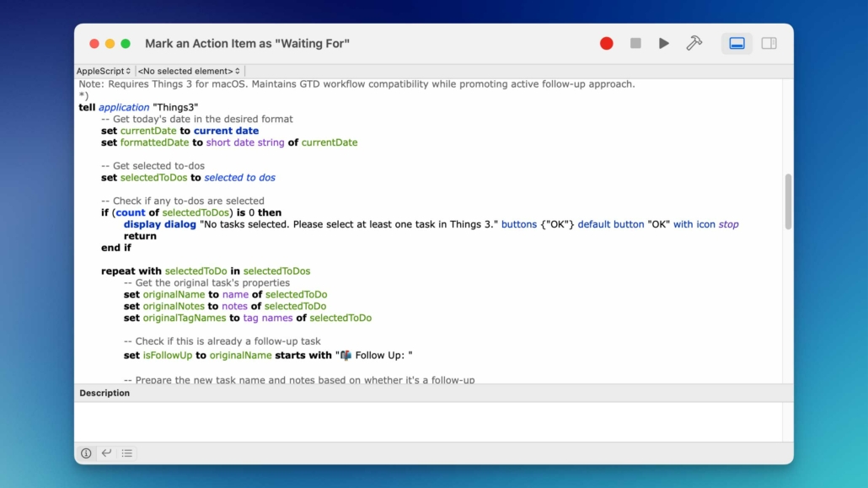Viewport: 868px width, 488px height.
Task: Expand the "No selected element" popup
Action: point(189,72)
